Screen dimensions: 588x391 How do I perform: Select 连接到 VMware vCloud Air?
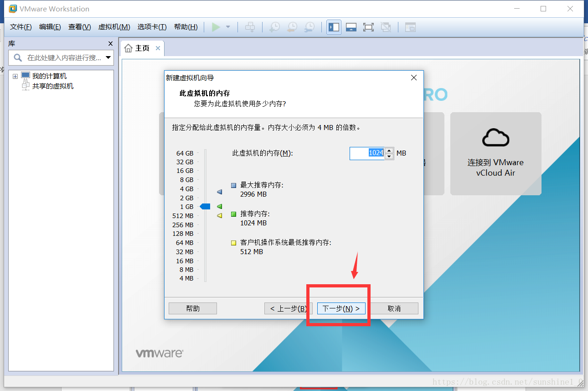(495, 154)
